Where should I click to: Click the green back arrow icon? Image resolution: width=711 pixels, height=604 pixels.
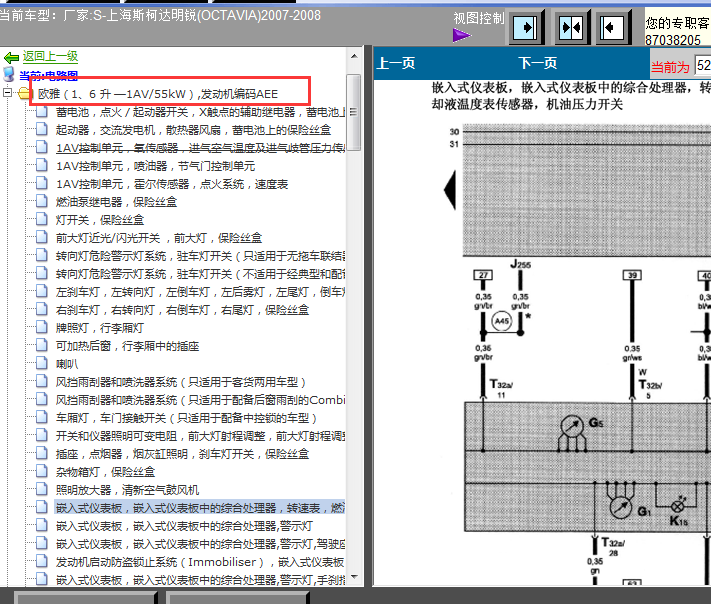tap(11, 58)
